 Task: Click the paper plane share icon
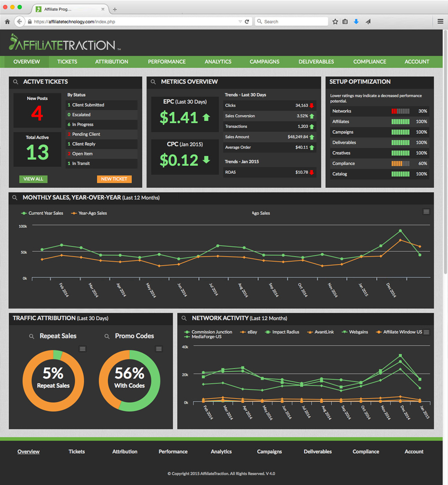(368, 21)
